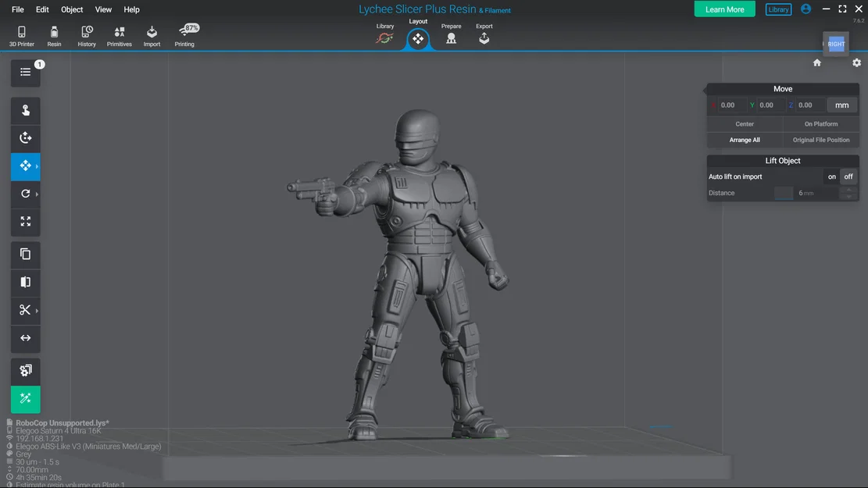Open the Edit menu

pos(42,9)
